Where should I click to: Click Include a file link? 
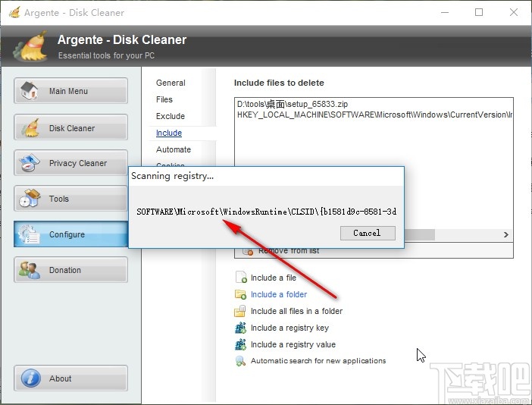(x=274, y=278)
